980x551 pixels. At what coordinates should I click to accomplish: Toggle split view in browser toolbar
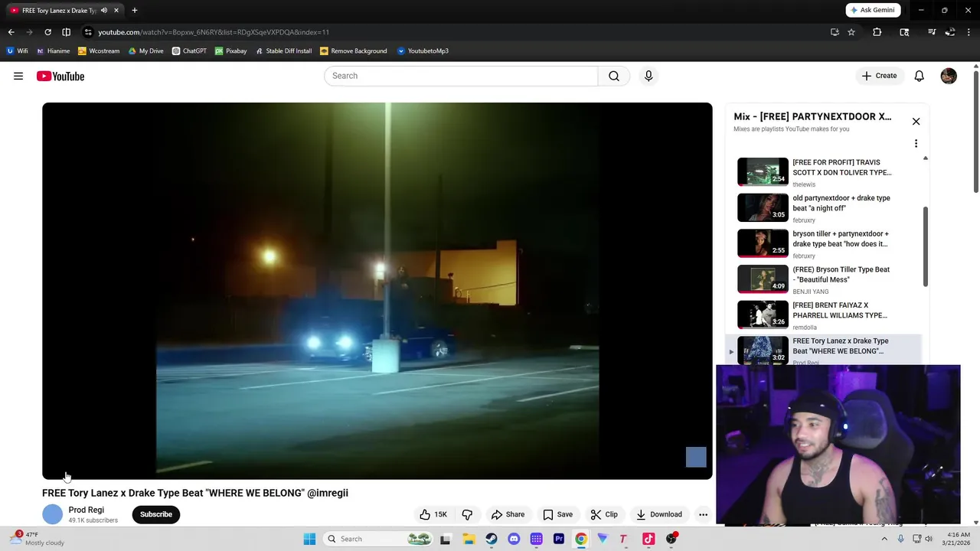[x=66, y=32]
